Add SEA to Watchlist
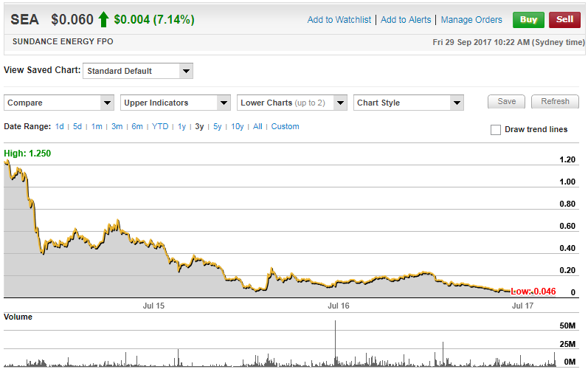The image size is (588, 372). 339,20
